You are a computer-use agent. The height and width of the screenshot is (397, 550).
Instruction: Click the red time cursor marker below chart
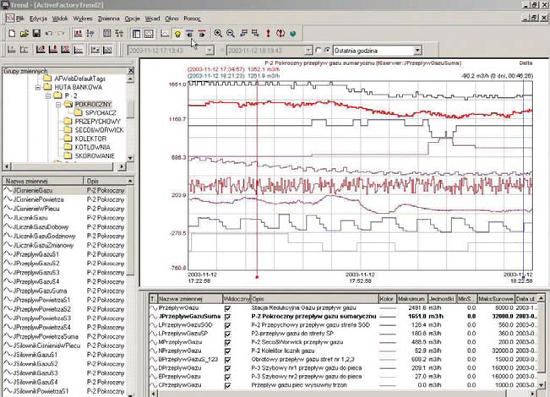[257, 277]
